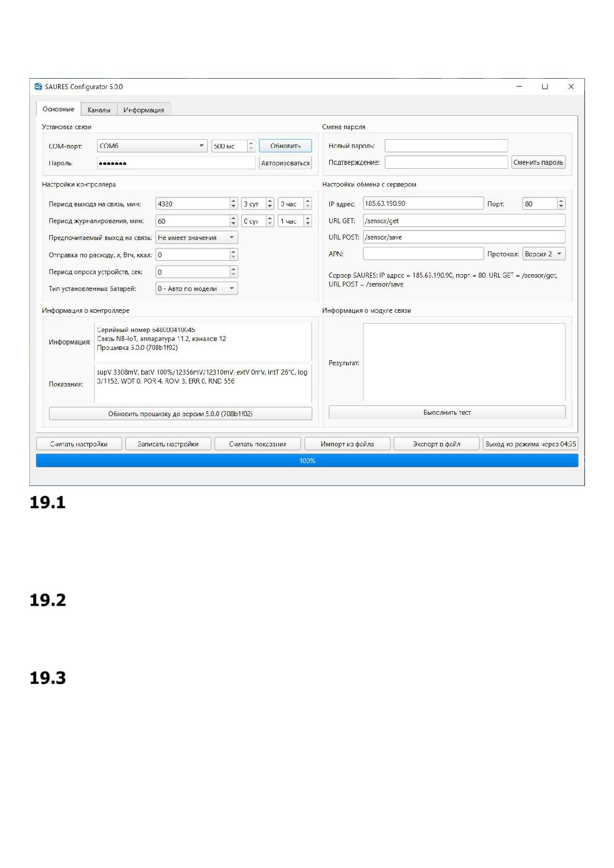Click the Результат test output area
The image size is (614, 868).
tap(464, 362)
